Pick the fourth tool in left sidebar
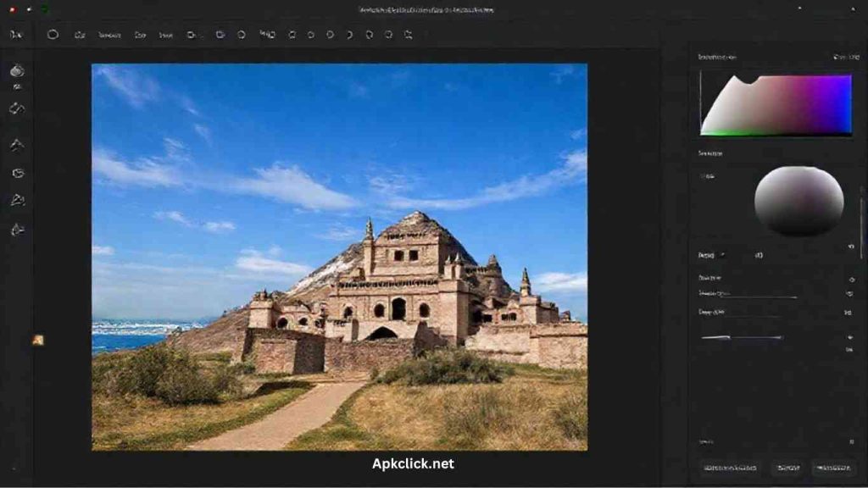This screenshot has height=488, width=868. click(x=17, y=173)
